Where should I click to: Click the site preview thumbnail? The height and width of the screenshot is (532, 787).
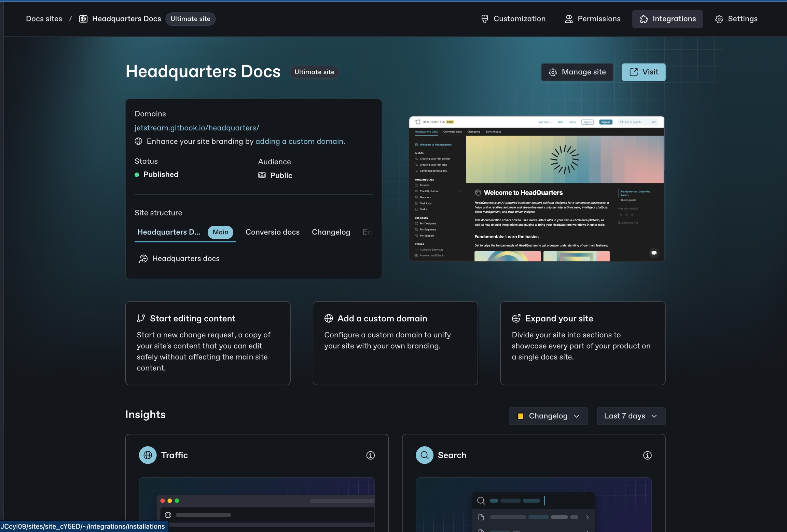pyautogui.click(x=536, y=188)
